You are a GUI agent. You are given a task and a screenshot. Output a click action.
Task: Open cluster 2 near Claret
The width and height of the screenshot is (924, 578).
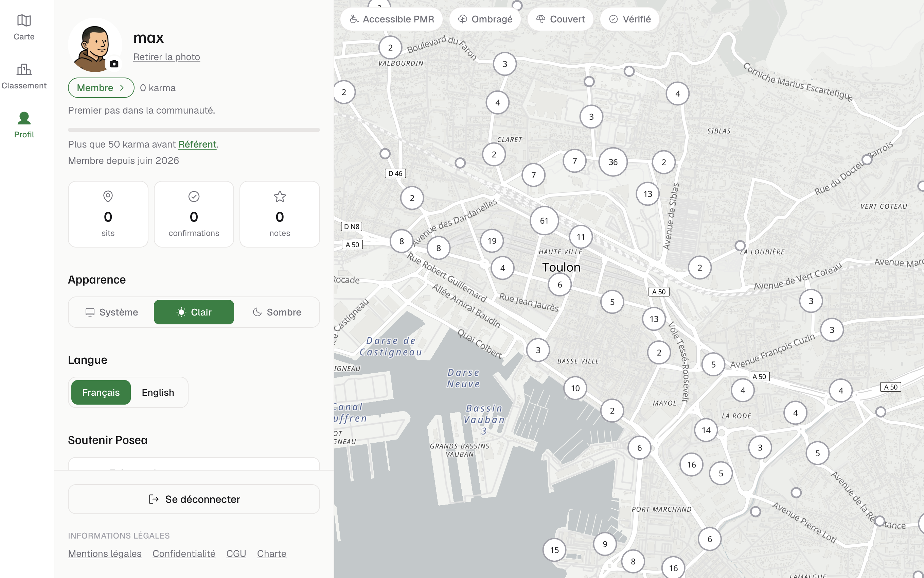coord(494,154)
